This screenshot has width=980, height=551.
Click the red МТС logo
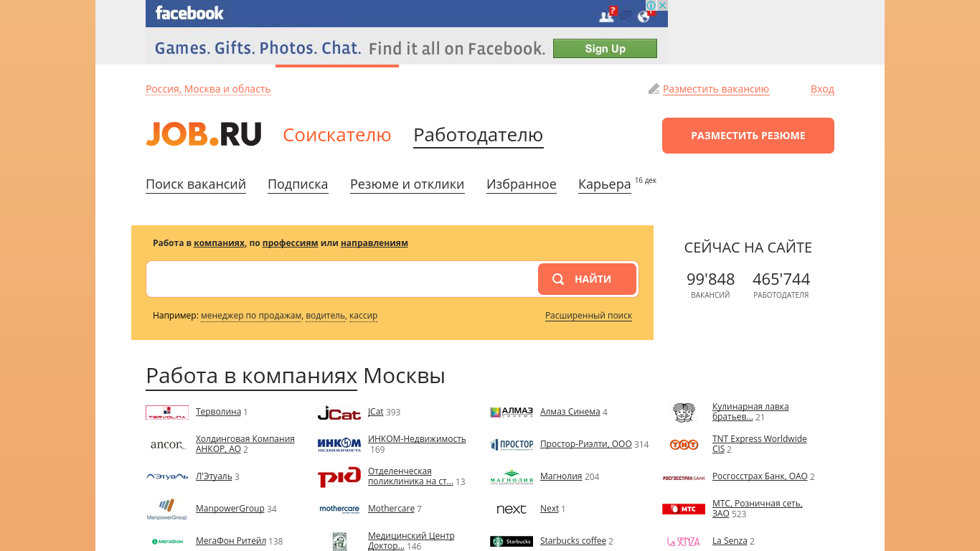pyautogui.click(x=684, y=509)
